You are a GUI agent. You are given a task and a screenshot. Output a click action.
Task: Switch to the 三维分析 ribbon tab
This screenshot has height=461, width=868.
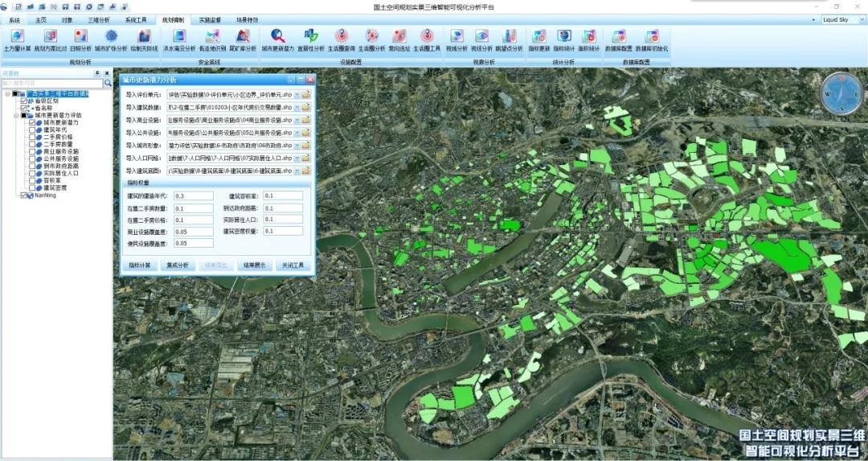click(99, 19)
